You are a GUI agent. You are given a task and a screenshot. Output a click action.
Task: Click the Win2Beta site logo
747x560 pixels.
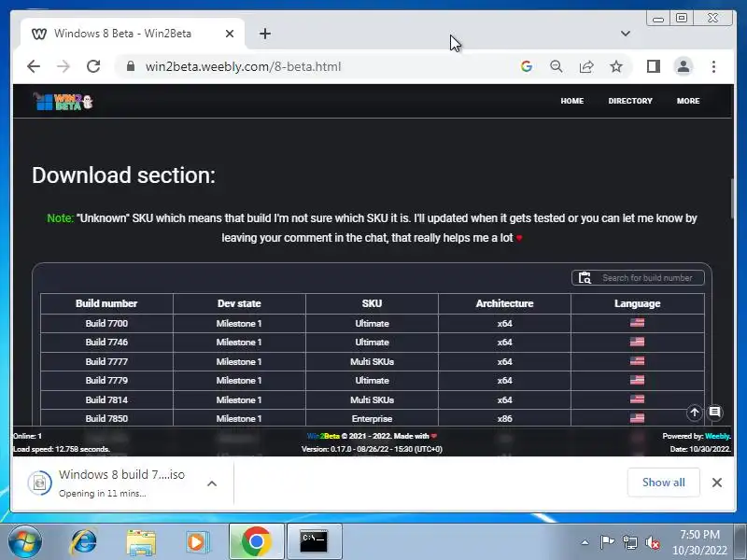point(63,101)
